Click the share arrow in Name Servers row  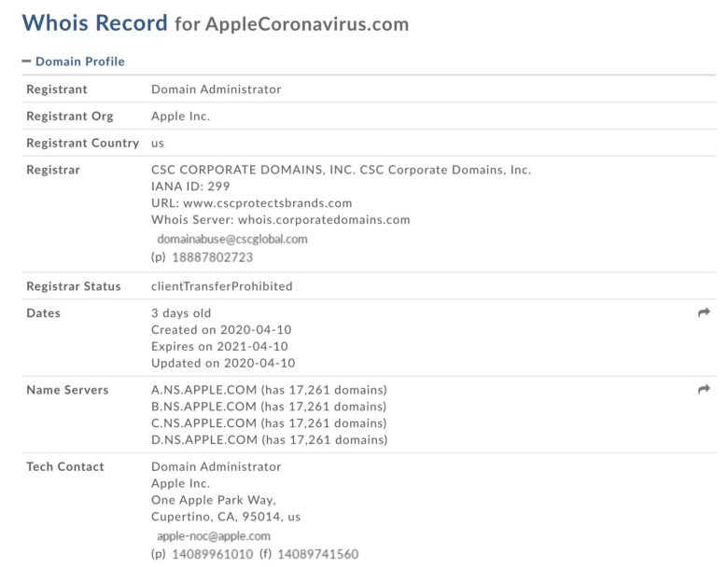[x=704, y=389]
